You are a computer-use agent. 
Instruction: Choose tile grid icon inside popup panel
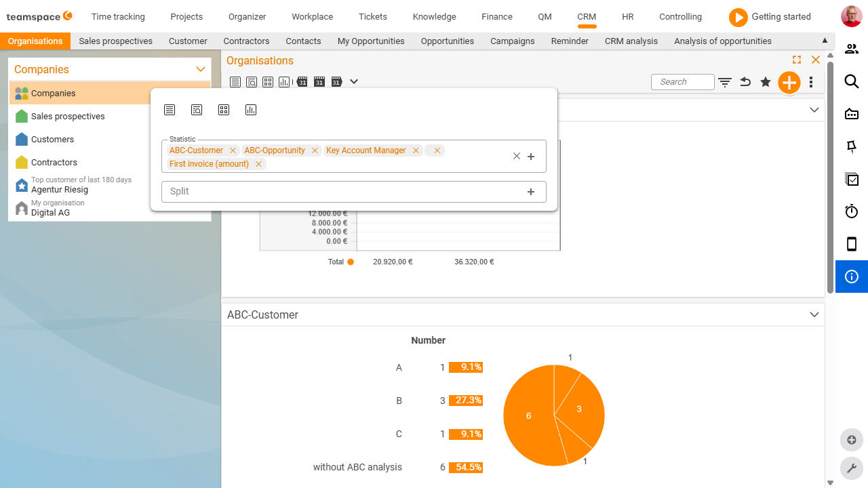224,110
